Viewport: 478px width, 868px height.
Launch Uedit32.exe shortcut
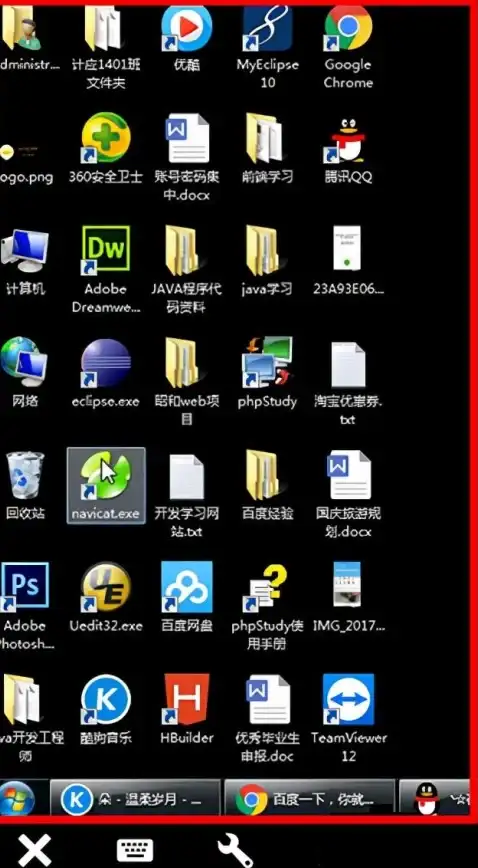pyautogui.click(x=106, y=588)
